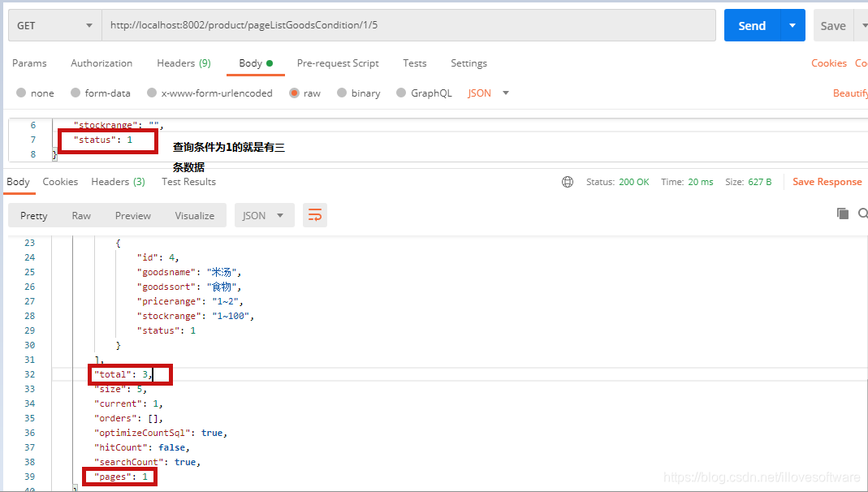
Task: Open the raw format JSON dropdown
Action: point(488,93)
